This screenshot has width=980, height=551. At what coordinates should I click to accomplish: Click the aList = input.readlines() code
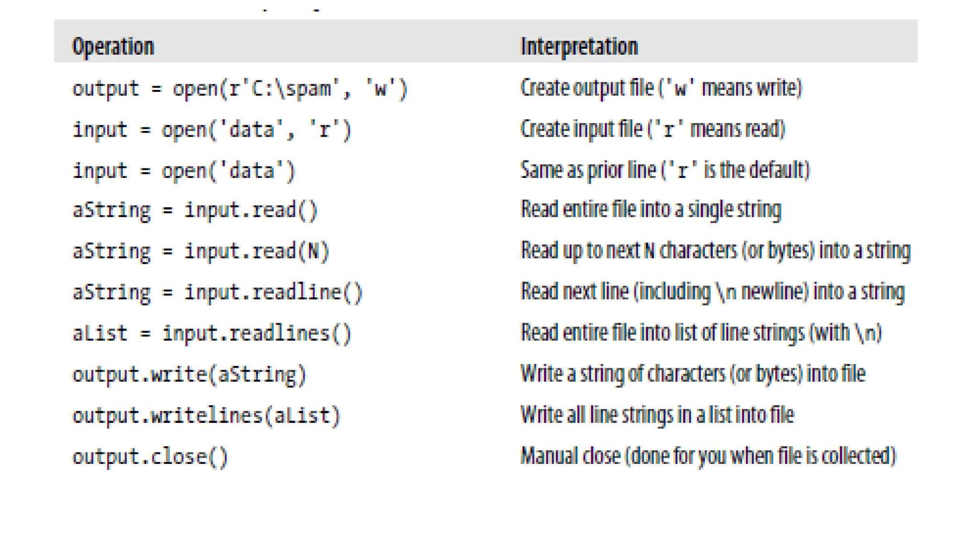tap(212, 334)
